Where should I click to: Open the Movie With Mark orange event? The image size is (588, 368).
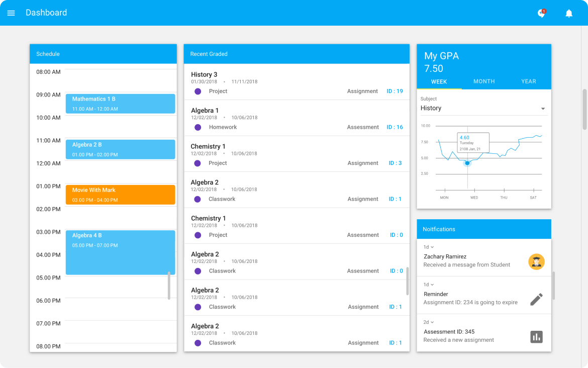point(120,195)
